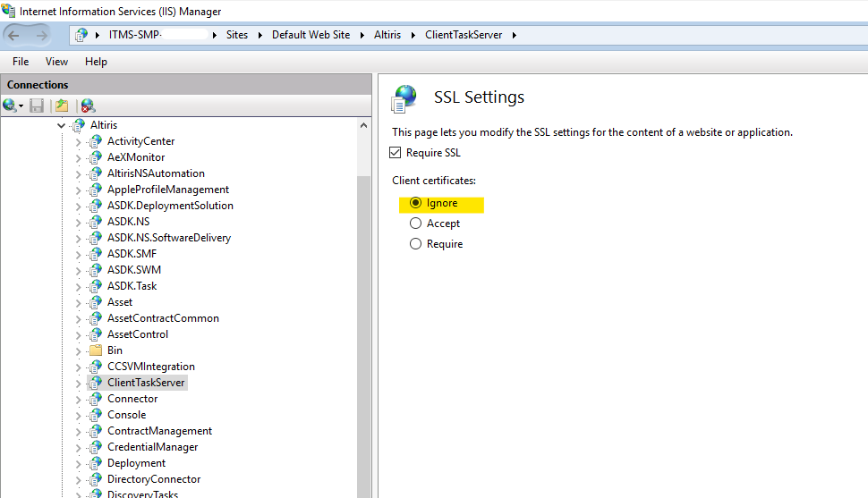The image size is (868, 498).
Task: Select the Console application in tree
Action: tap(126, 415)
